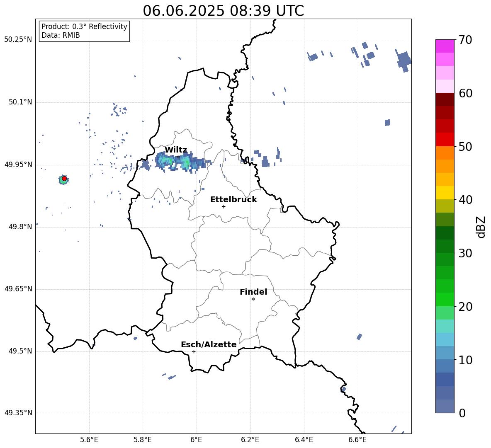The image size is (491, 448).
Task: Click the 50 colorbar tick label
Action: coord(466,147)
